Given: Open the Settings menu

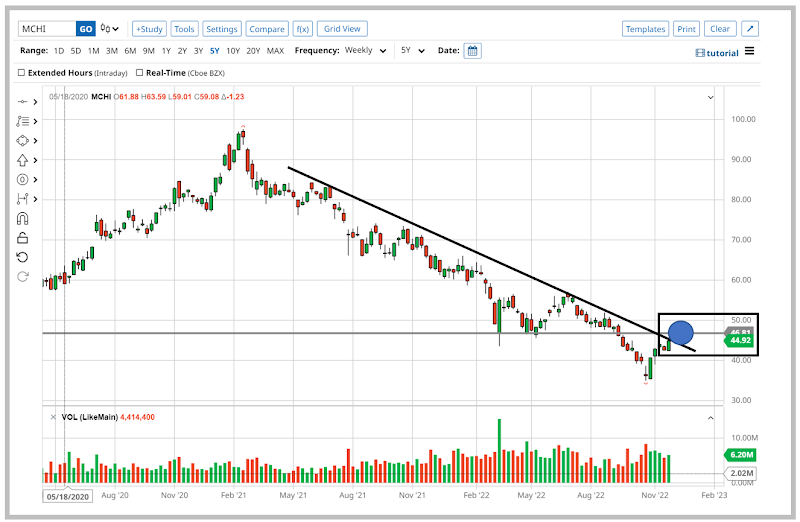Looking at the screenshot, I should (221, 29).
